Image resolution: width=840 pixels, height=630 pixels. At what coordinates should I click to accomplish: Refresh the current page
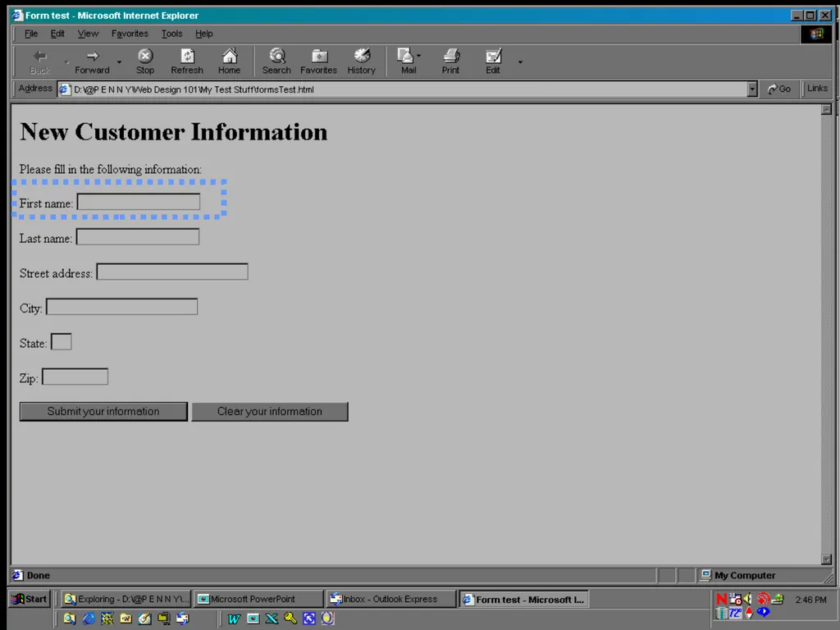tap(187, 62)
